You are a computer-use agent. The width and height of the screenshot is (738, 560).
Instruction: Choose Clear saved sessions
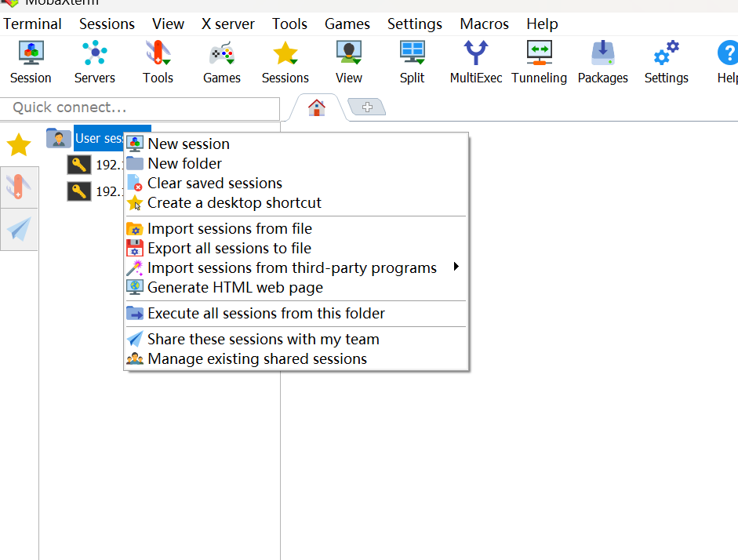point(296,183)
